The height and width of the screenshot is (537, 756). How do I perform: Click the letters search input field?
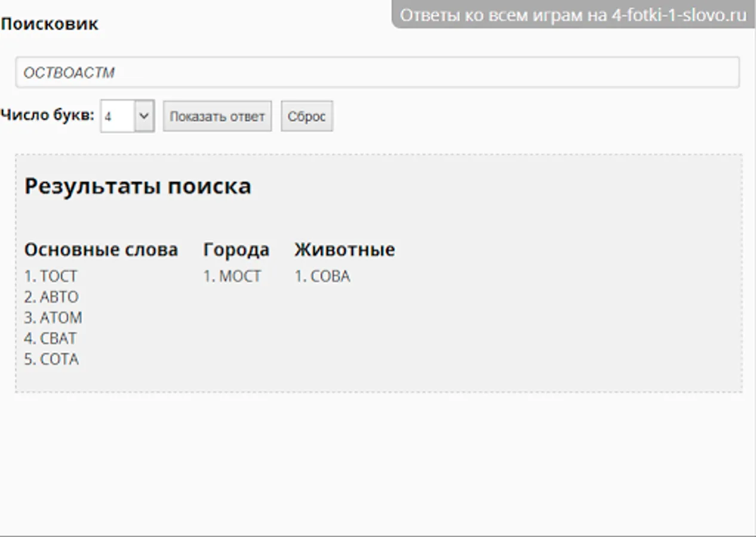(x=377, y=73)
